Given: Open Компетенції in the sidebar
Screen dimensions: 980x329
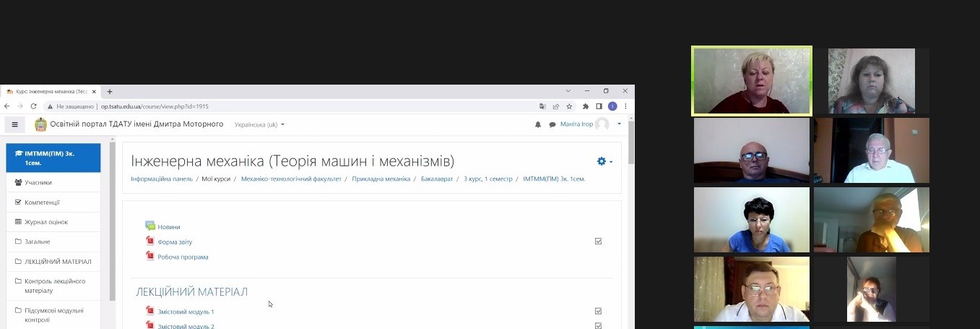Looking at the screenshot, I should coord(53,202).
